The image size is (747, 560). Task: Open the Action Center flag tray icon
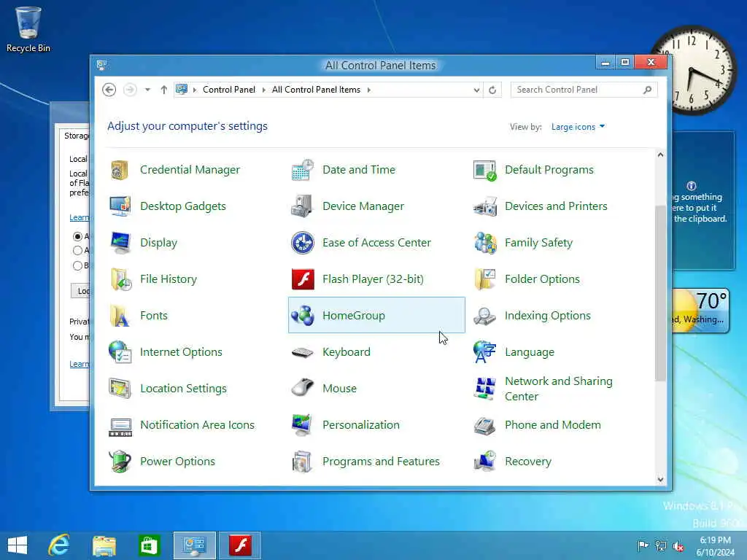(643, 545)
